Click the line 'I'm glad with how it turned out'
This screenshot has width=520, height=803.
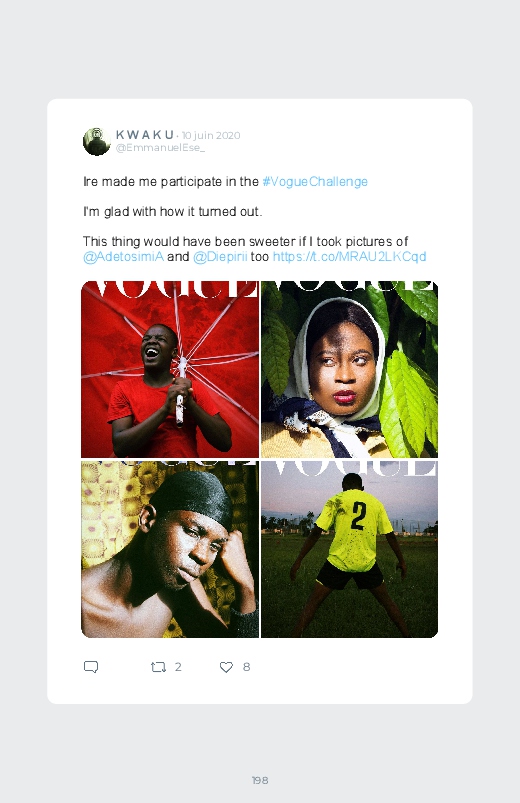[173, 212]
